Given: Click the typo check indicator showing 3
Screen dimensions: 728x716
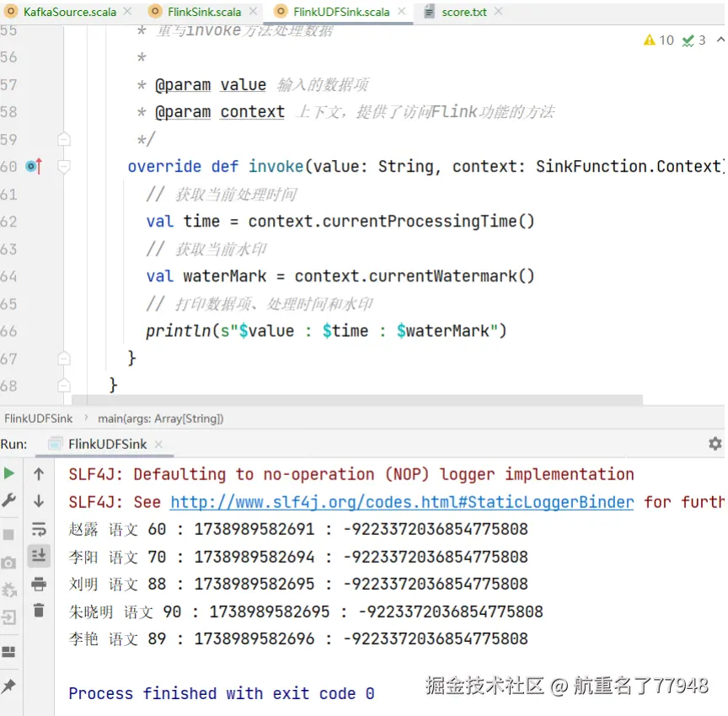Looking at the screenshot, I should click(x=693, y=40).
